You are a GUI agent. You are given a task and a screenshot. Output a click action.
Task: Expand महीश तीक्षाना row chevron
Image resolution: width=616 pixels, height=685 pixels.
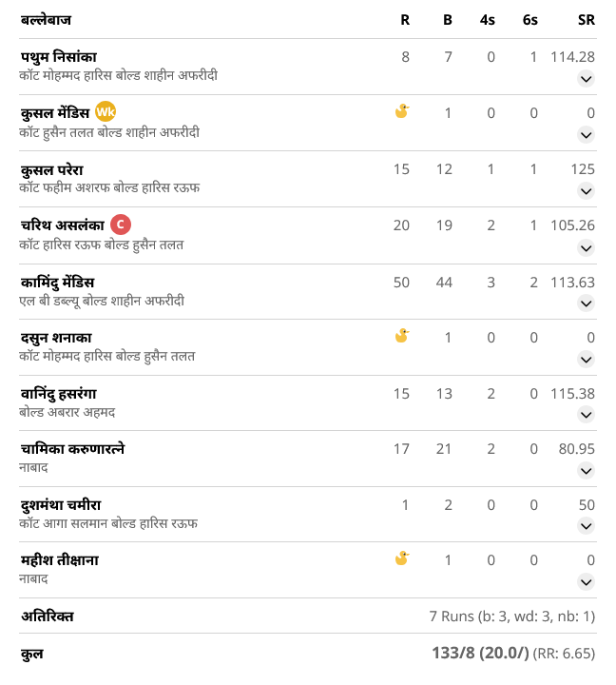pos(586,582)
